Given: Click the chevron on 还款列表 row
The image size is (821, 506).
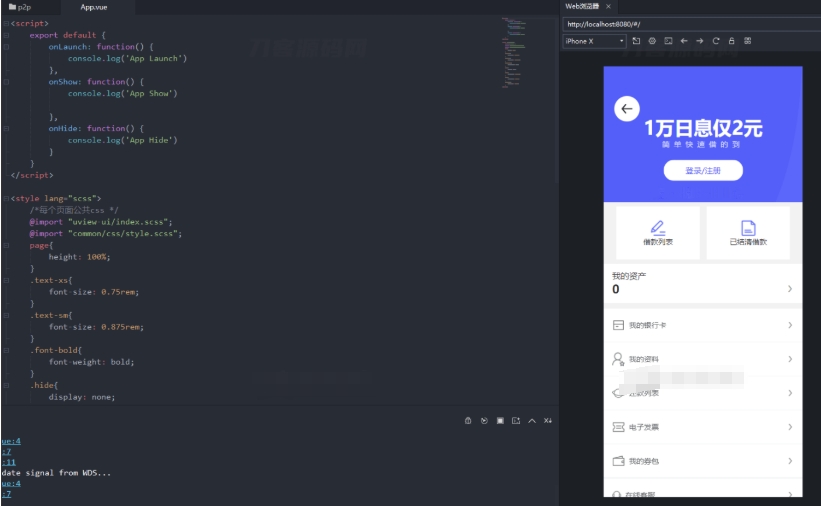Looking at the screenshot, I should [x=790, y=393].
